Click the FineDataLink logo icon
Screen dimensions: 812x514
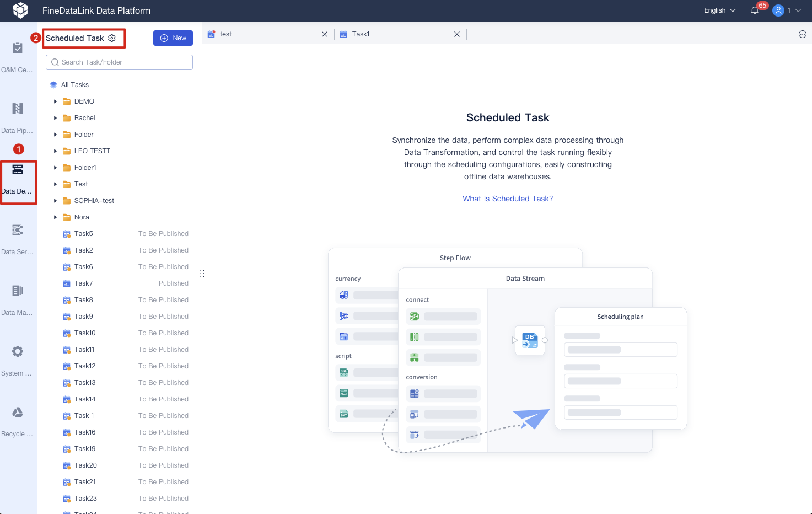point(20,10)
